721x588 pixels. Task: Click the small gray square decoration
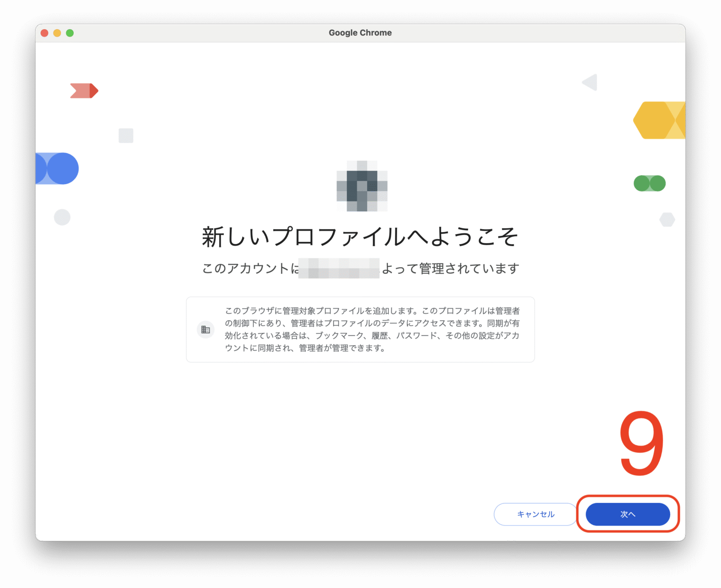[x=126, y=136]
